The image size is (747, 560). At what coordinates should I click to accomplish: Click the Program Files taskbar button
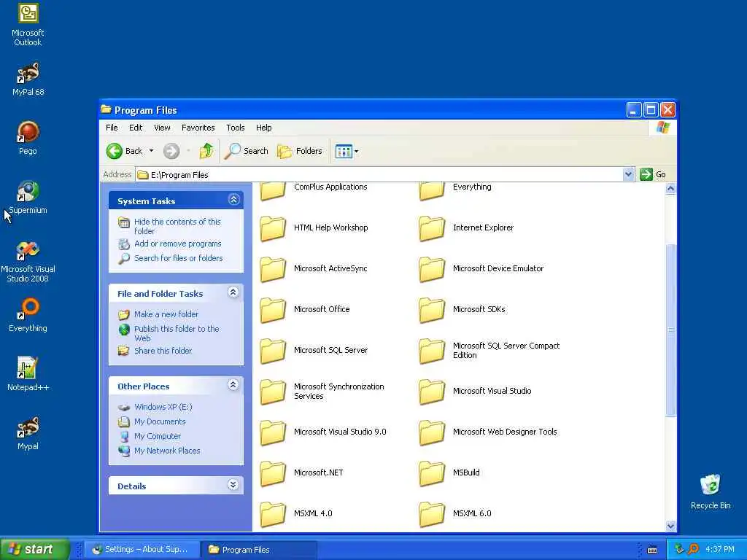(259, 550)
